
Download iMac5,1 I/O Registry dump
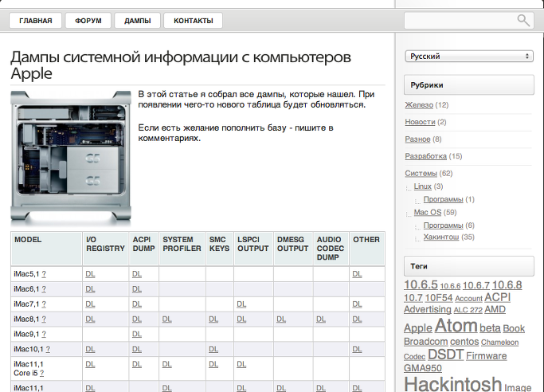[90, 274]
